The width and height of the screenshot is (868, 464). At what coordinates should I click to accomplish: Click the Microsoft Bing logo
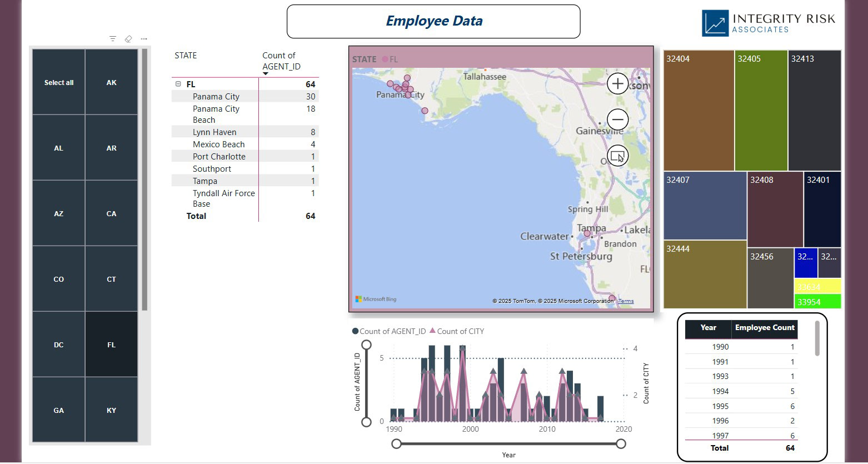tap(376, 299)
